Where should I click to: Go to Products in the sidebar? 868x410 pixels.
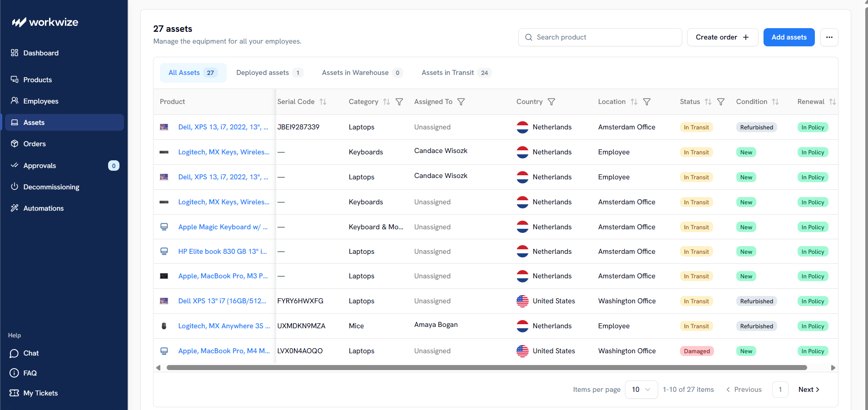(64, 80)
